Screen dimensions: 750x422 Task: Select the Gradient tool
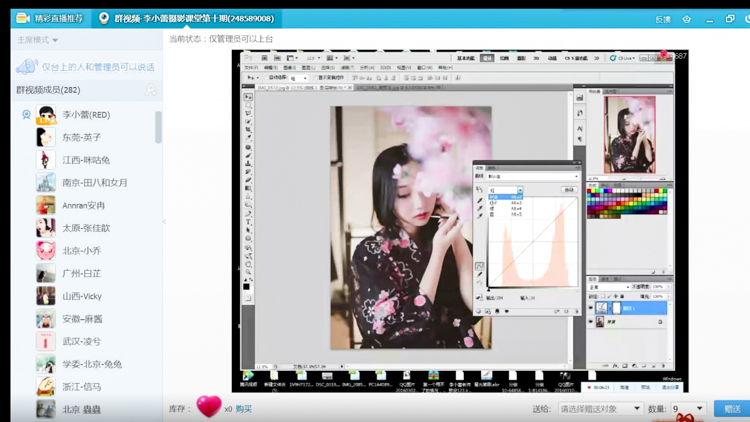tap(248, 188)
